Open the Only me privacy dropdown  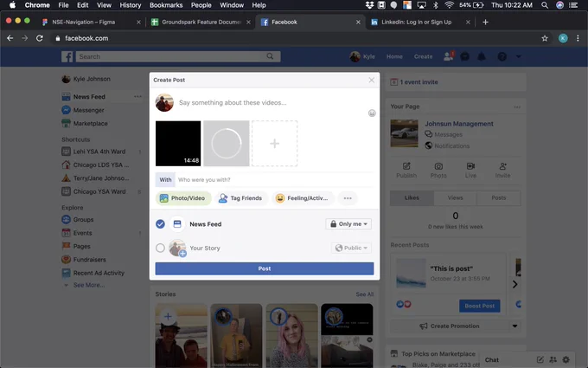click(348, 224)
